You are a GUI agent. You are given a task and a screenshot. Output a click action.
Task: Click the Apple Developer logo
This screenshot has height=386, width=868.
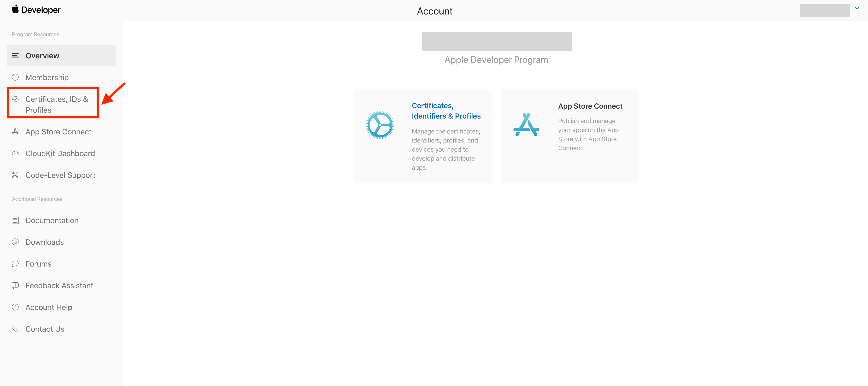click(x=36, y=10)
